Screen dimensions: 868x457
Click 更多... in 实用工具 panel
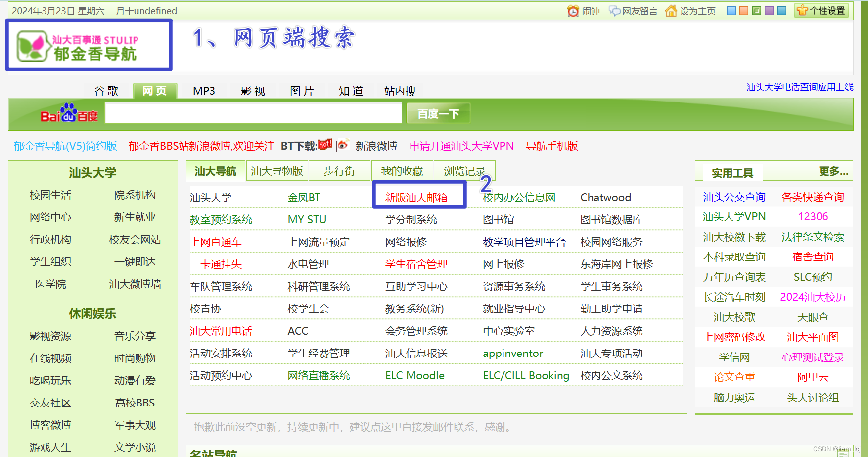833,171
